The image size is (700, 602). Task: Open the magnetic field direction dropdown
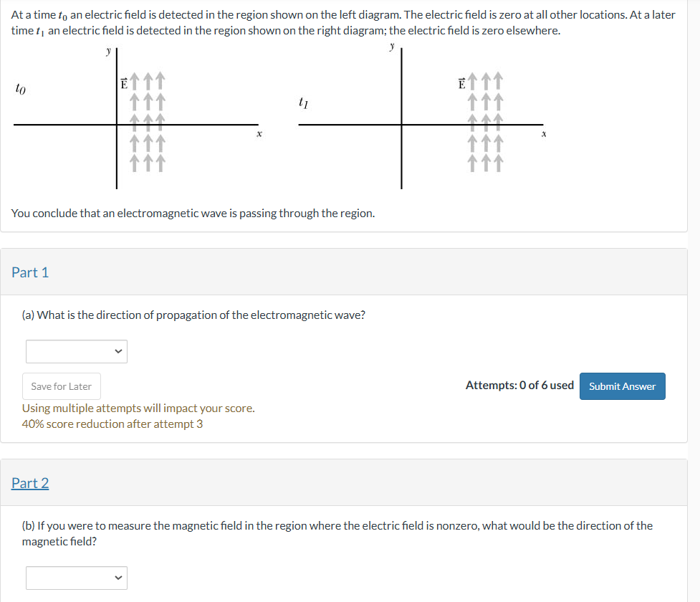coord(76,578)
